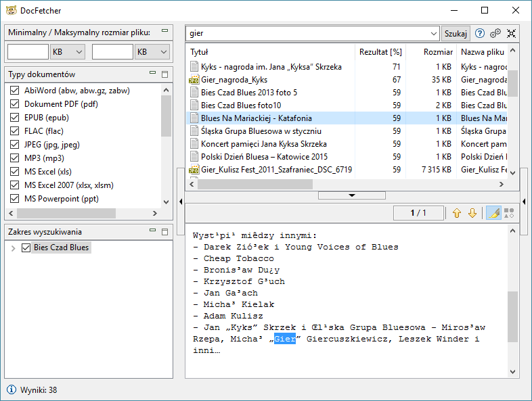Toggle the EPUB (epub) checkbox
Viewport: 532px width, 401px height.
15,118
